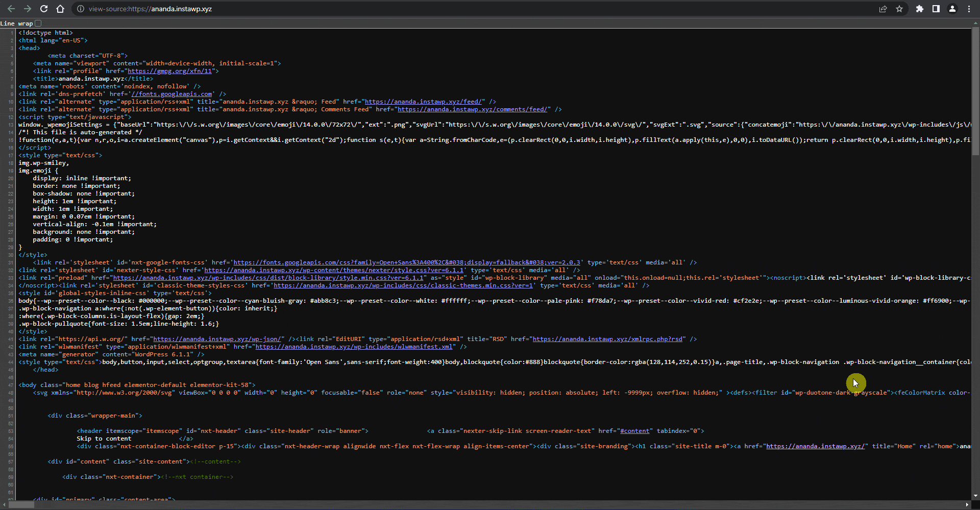Open the comments/feed link
The height and width of the screenshot is (510, 980).
coord(472,109)
